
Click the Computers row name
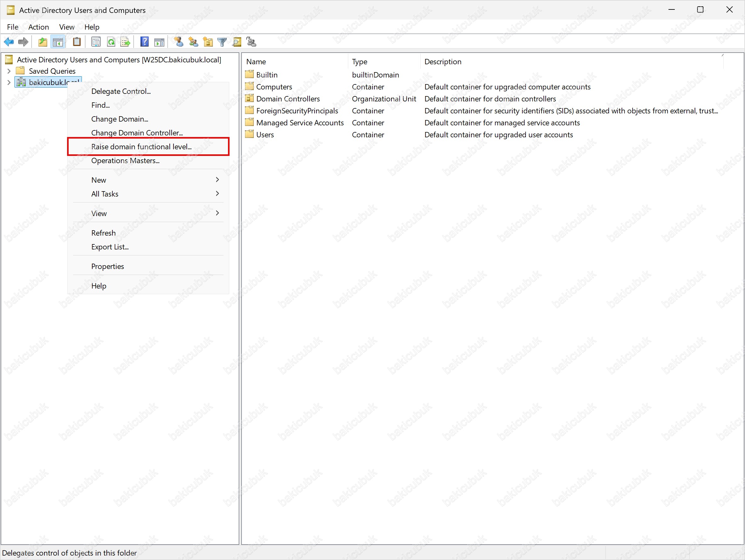click(274, 87)
